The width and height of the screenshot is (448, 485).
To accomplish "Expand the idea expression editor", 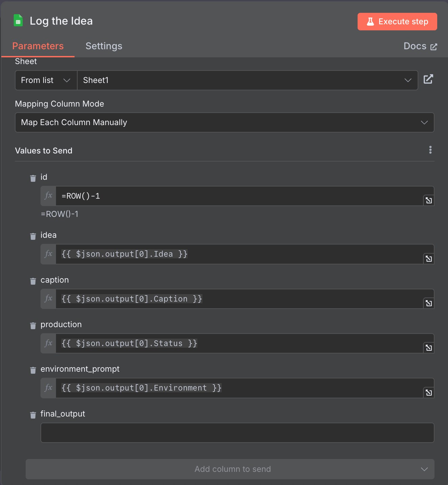I will [428, 259].
